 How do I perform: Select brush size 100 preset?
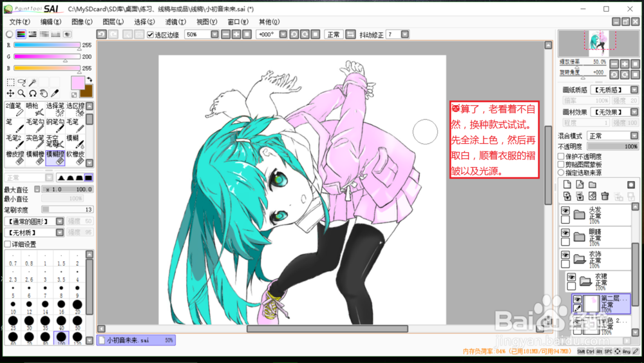point(61,338)
